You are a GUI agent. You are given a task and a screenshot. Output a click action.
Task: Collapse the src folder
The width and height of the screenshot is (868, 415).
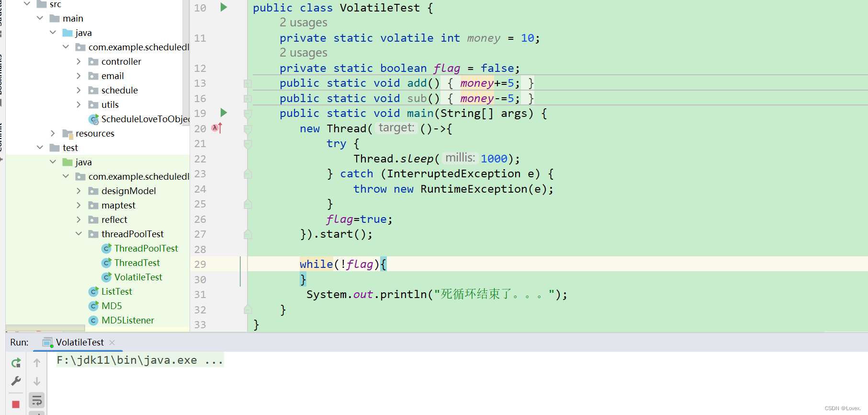coord(27,4)
